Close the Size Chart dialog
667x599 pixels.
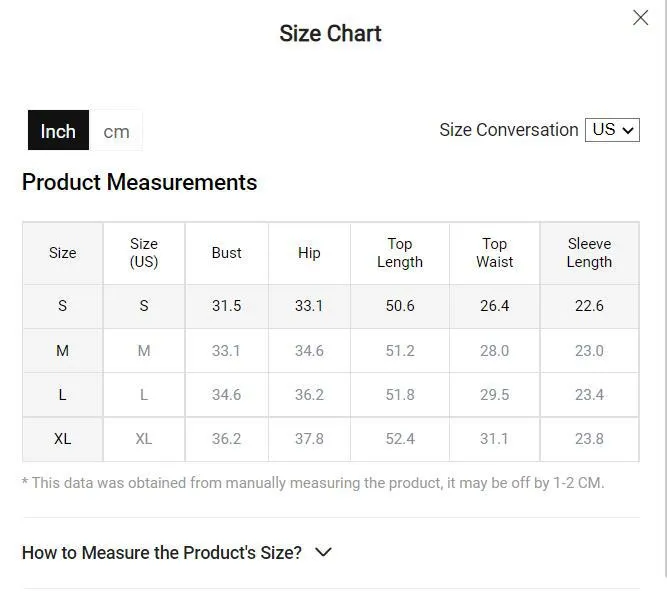tap(640, 18)
